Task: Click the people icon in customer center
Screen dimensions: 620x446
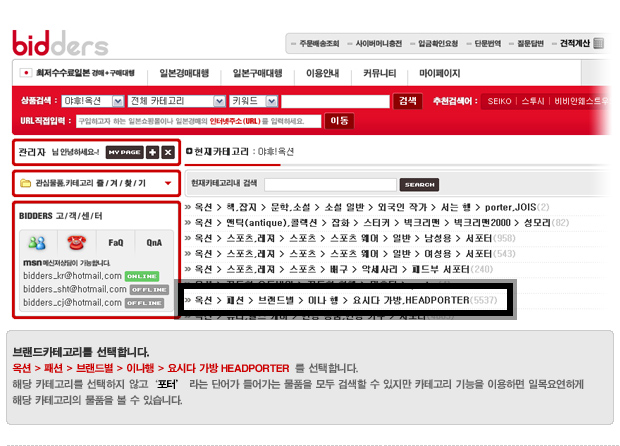Action: [37, 243]
